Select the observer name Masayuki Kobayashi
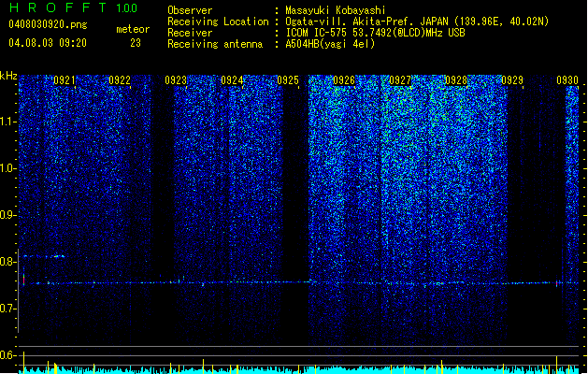Screen dimensions: 588x374 pyautogui.click(x=336, y=10)
